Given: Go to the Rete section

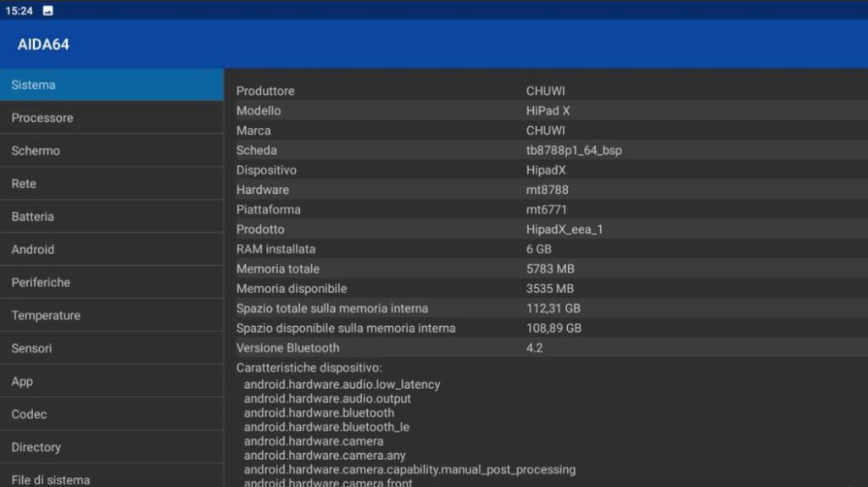Looking at the screenshot, I should point(111,184).
